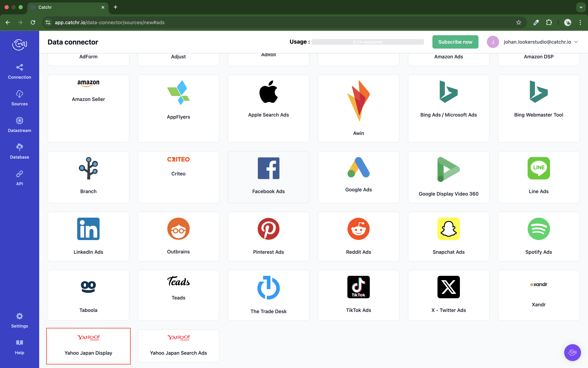The image size is (588, 368).
Task: Select Bing Ads / Microsoft Ads logo
Action: click(x=449, y=91)
